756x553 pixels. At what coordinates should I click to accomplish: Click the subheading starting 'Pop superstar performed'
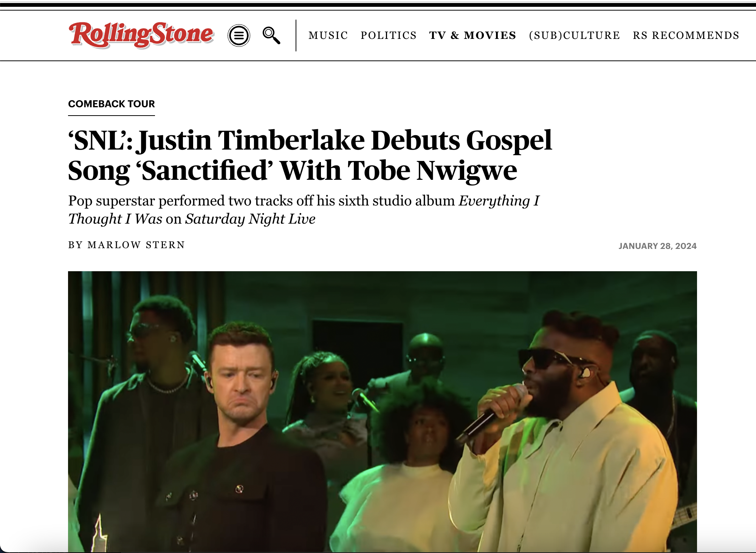(x=304, y=210)
